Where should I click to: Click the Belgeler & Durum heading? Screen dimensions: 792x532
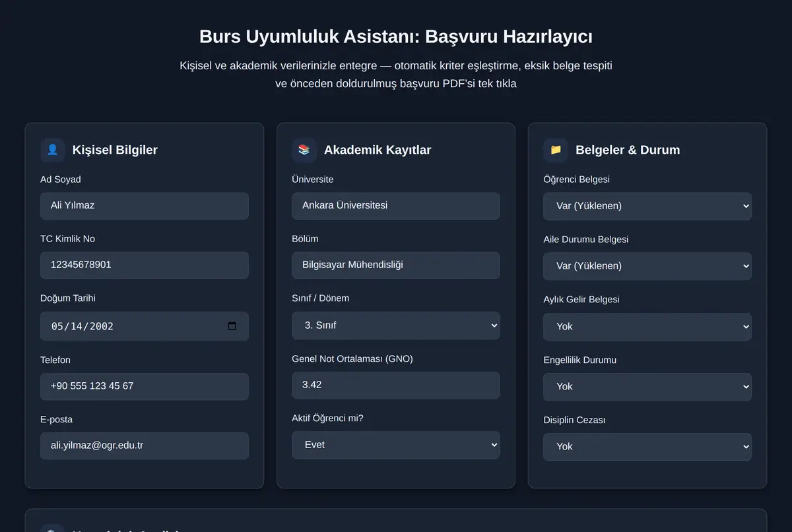628,150
